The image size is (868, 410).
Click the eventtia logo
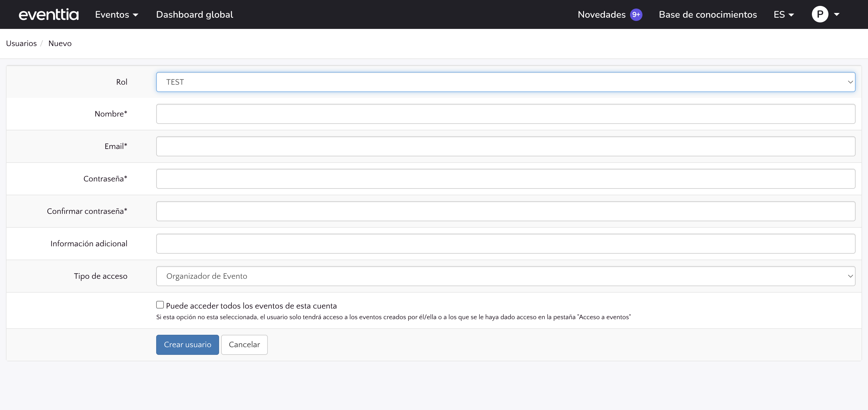point(48,14)
